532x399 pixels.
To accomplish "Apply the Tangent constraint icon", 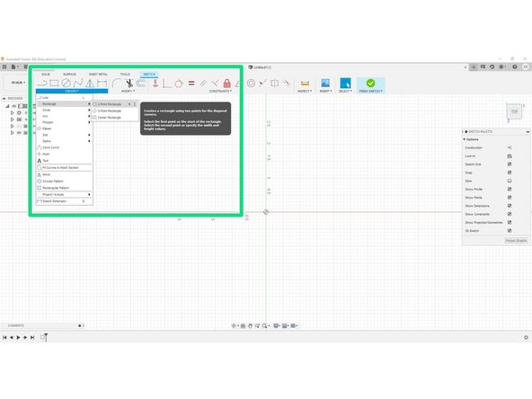I will [179, 84].
